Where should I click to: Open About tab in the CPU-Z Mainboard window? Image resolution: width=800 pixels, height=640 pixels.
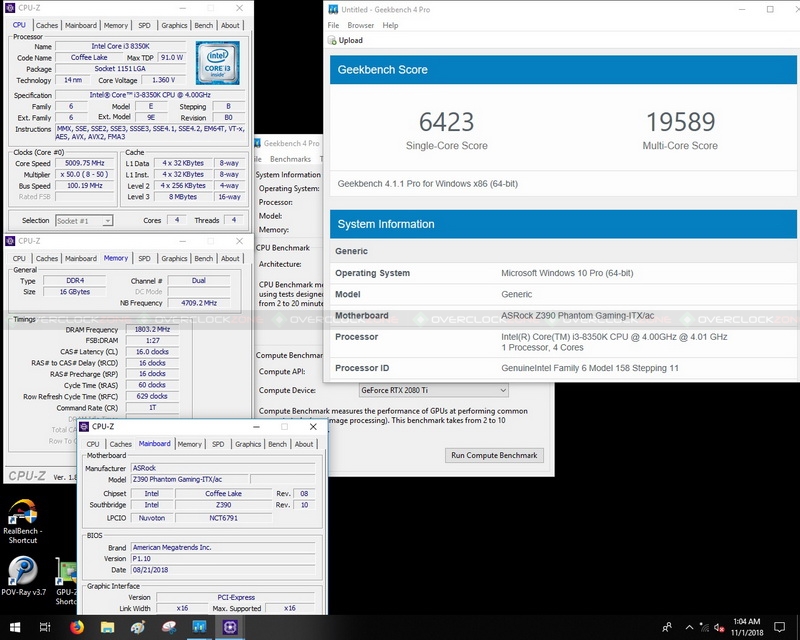[x=304, y=444]
